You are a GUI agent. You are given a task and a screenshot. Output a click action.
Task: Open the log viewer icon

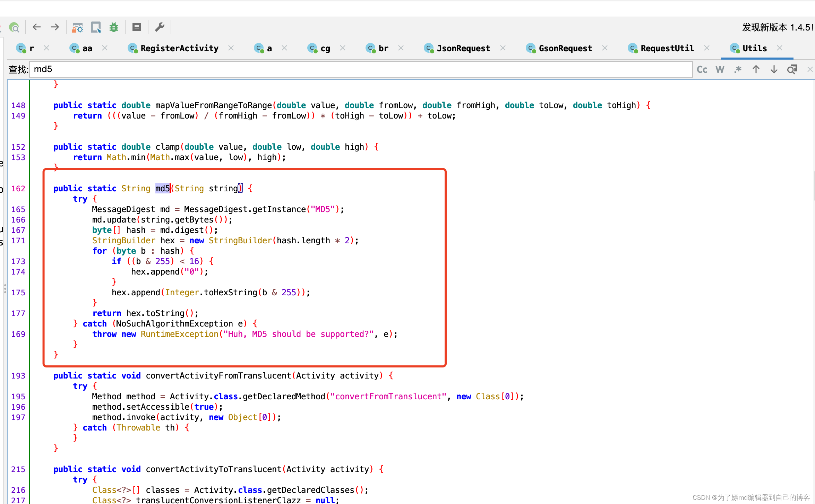point(137,27)
